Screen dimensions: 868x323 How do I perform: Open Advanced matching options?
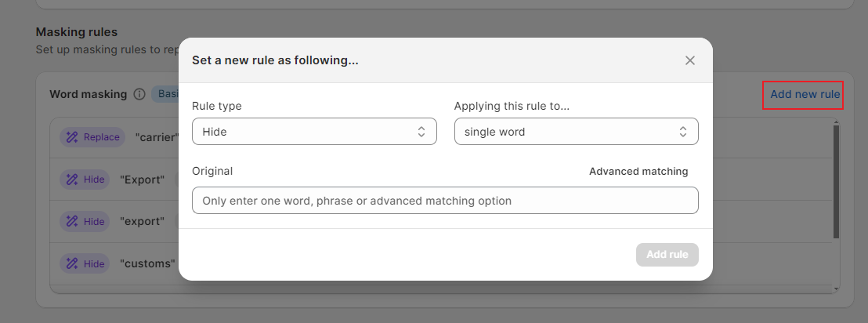[638, 171]
